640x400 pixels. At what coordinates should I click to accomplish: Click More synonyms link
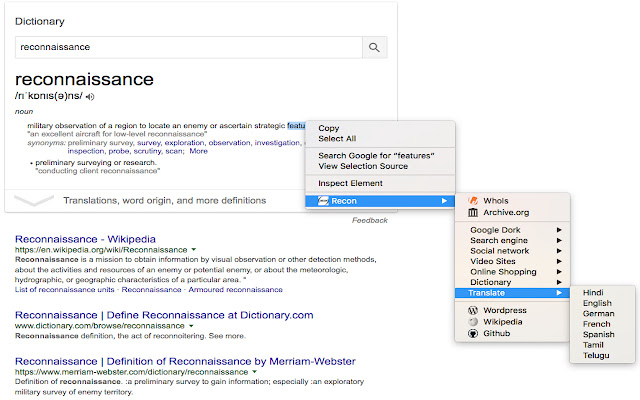[x=198, y=151]
